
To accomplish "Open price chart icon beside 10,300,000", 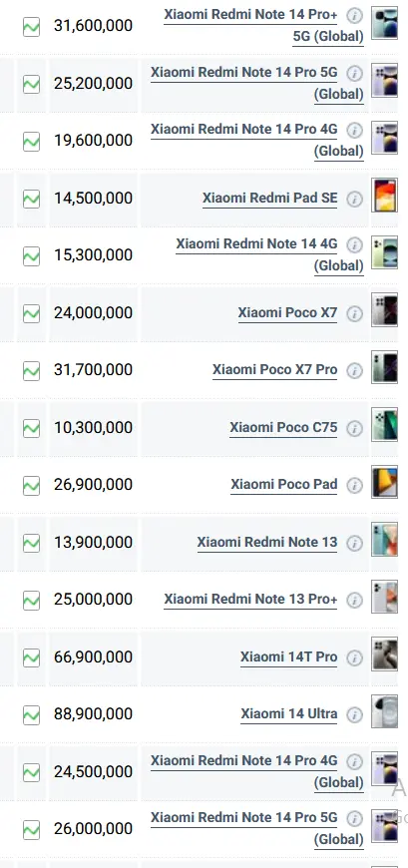I will [x=32, y=428].
